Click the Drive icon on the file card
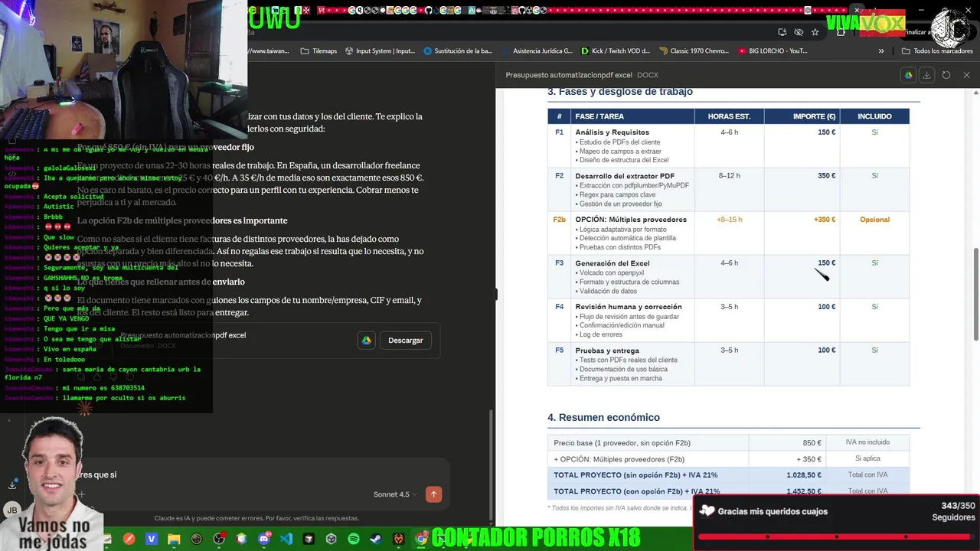 click(x=367, y=341)
